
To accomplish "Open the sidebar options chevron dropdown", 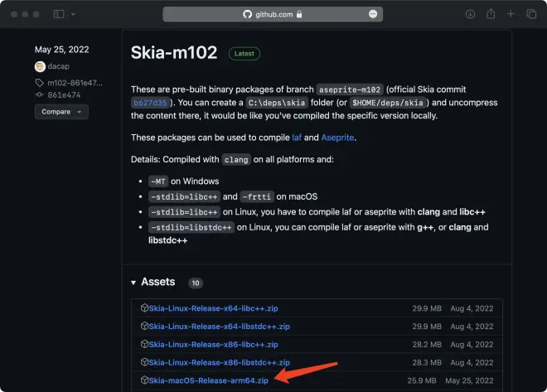I will [73, 14].
